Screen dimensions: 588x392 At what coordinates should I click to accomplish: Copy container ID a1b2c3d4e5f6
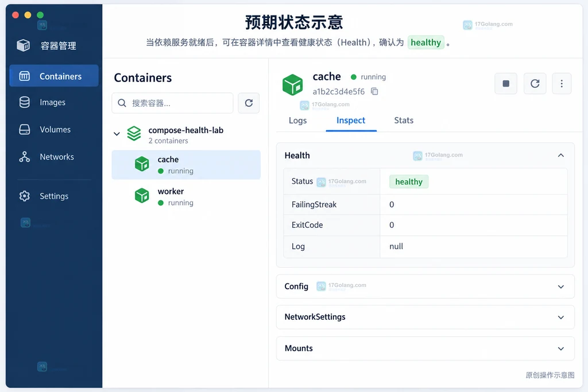pos(374,91)
